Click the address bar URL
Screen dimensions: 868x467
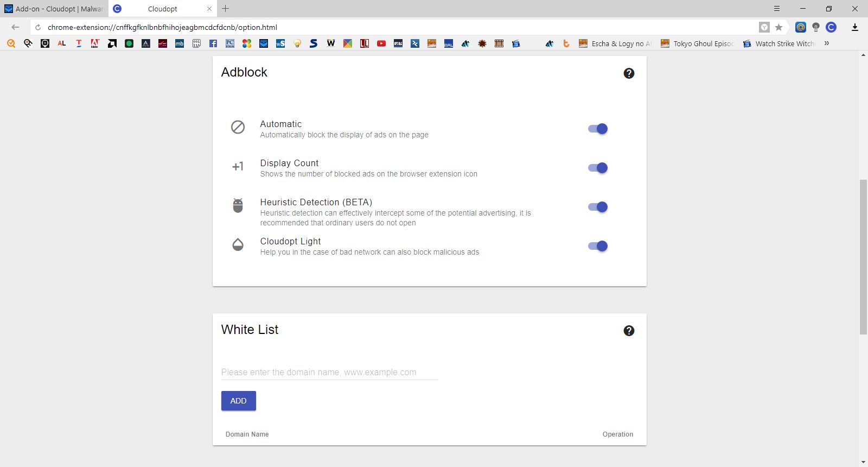pyautogui.click(x=162, y=27)
